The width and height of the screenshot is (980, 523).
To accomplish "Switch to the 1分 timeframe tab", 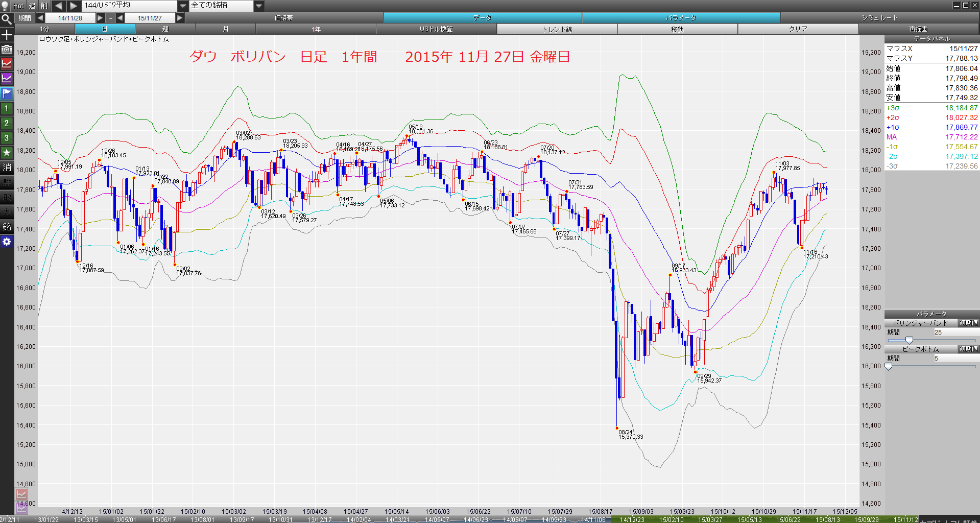I will [x=45, y=29].
